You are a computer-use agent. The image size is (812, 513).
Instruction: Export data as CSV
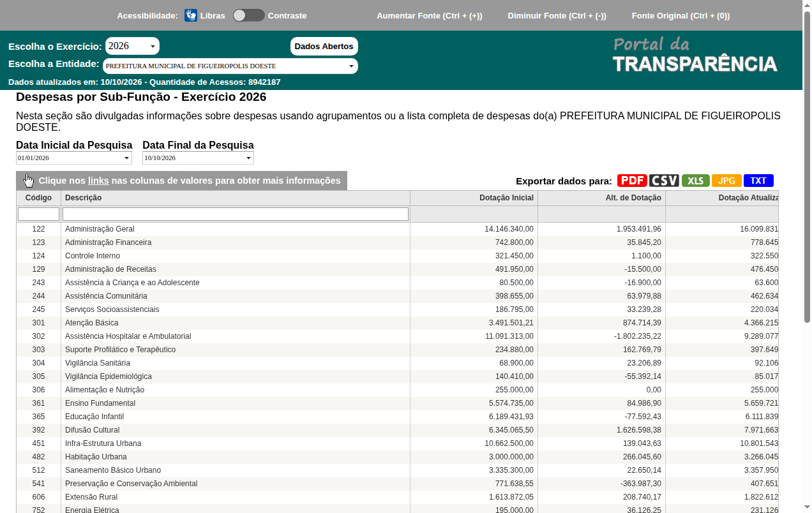pos(664,181)
